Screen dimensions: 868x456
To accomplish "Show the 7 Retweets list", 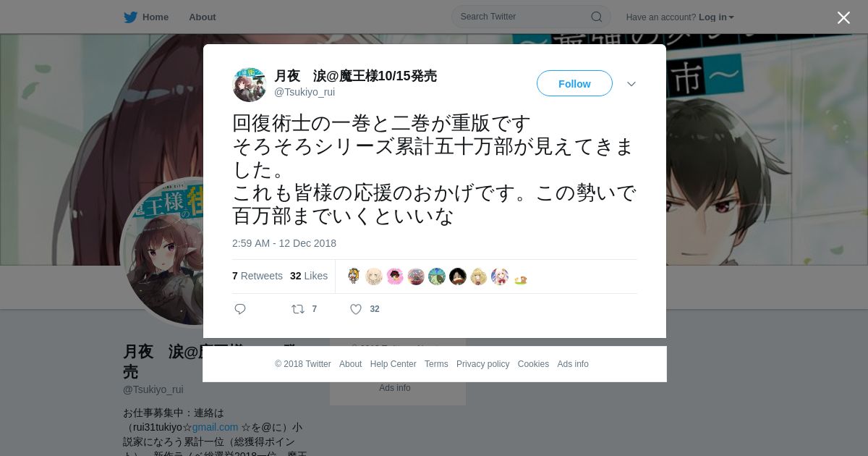I will [258, 276].
